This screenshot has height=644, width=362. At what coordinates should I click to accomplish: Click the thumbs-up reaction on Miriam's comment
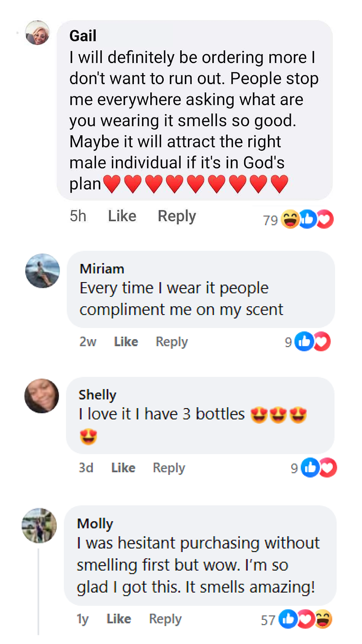click(303, 342)
